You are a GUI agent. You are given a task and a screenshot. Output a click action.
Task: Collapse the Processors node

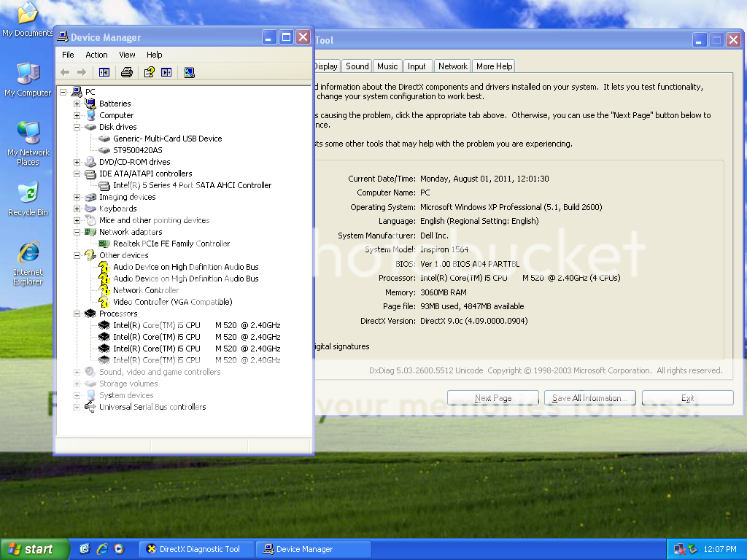pos(77,314)
